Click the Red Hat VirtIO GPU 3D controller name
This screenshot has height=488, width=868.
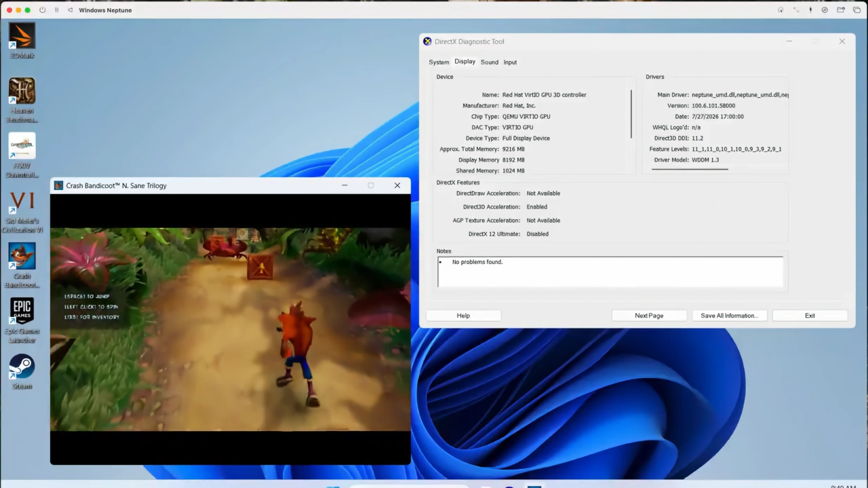point(544,95)
